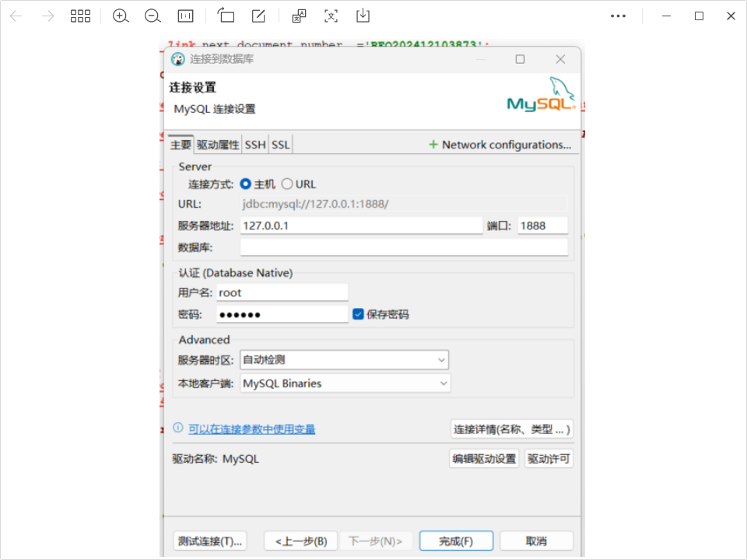Select the 主机 connection radio button
Image resolution: width=747 pixels, height=560 pixels.
click(x=245, y=184)
